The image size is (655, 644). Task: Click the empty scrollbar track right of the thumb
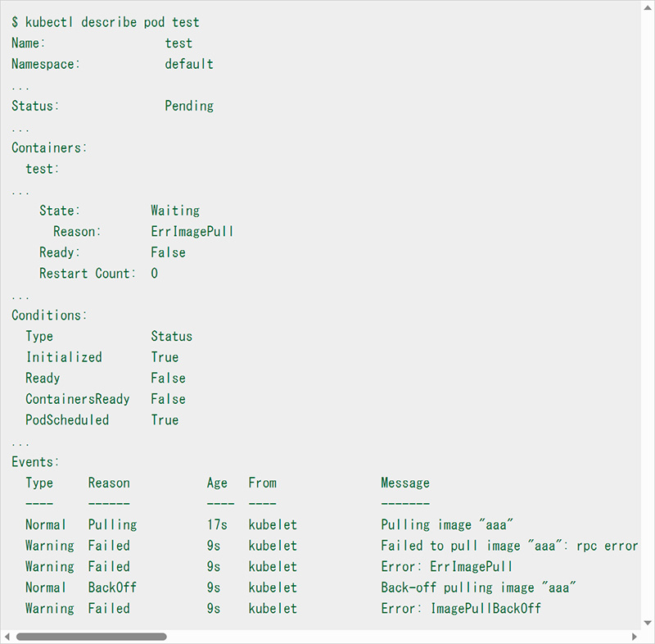coord(393,637)
